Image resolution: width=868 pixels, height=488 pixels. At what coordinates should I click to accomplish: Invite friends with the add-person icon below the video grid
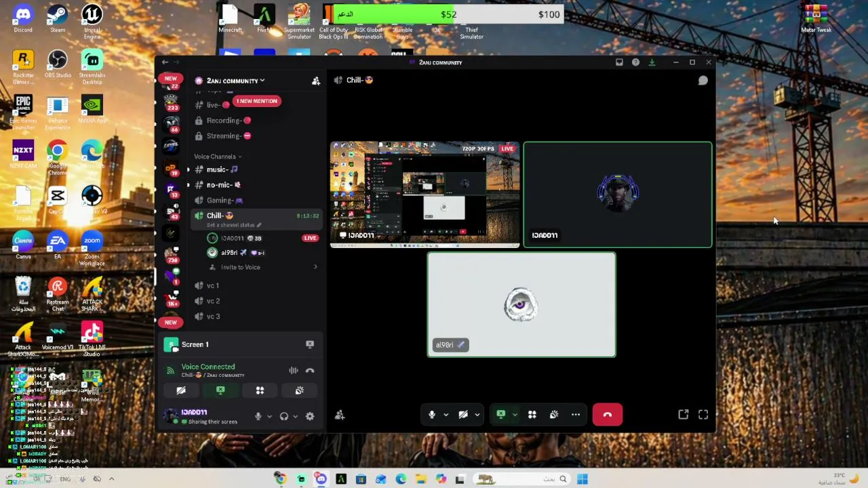(x=340, y=415)
